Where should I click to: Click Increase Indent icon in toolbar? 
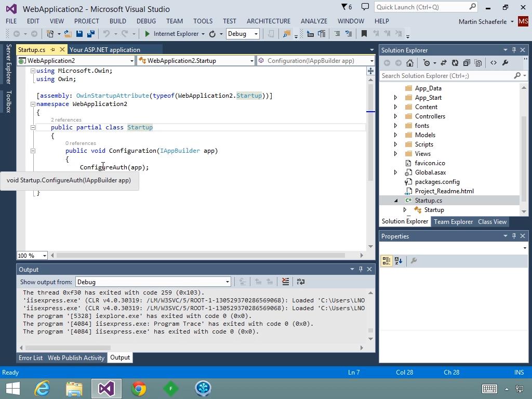pos(321,34)
